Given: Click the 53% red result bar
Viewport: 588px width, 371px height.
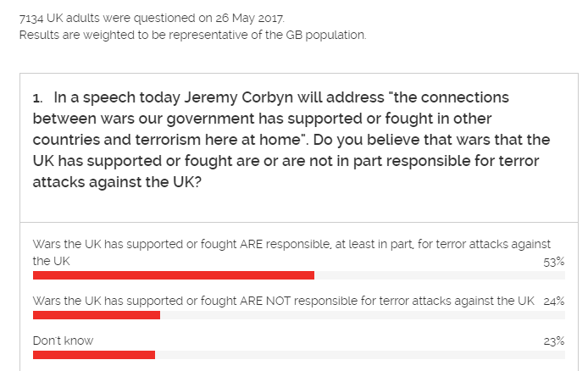Looking at the screenshot, I should pos(173,274).
